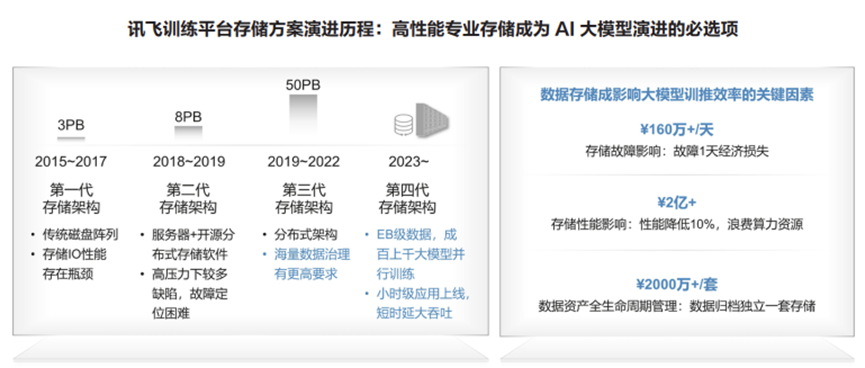Select the 8PB capacity bar
This screenshot has height=368, width=865.
coord(188,132)
